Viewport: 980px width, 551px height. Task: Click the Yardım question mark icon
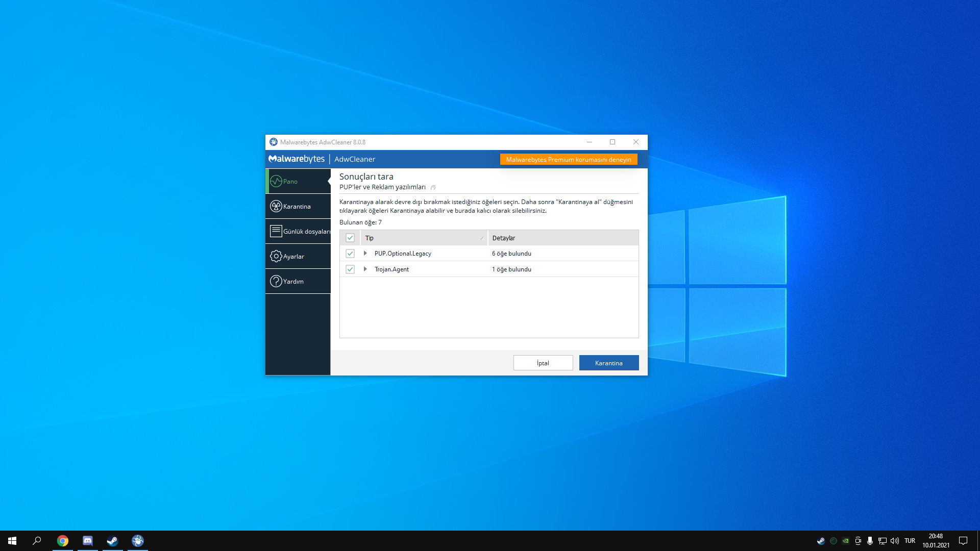(276, 281)
